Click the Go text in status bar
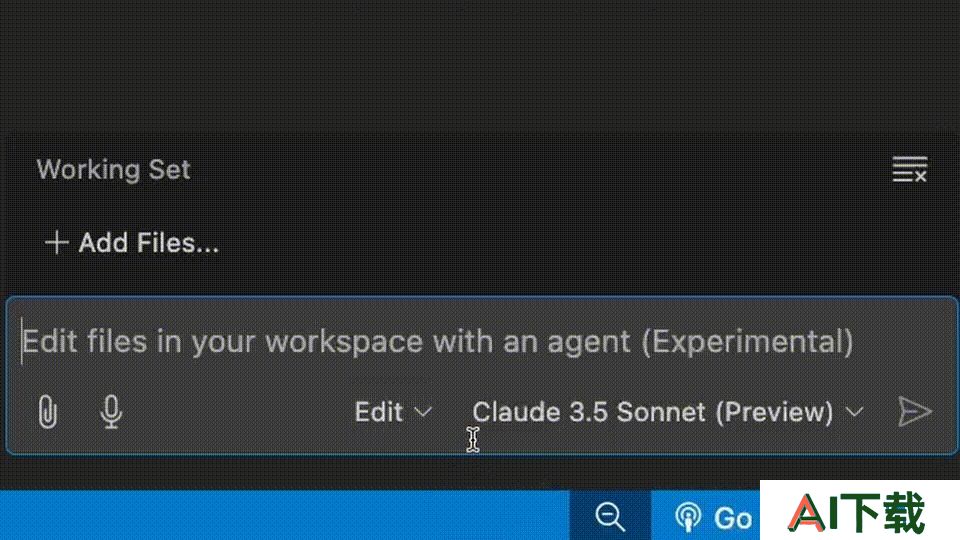The height and width of the screenshot is (540, 960). point(733,519)
